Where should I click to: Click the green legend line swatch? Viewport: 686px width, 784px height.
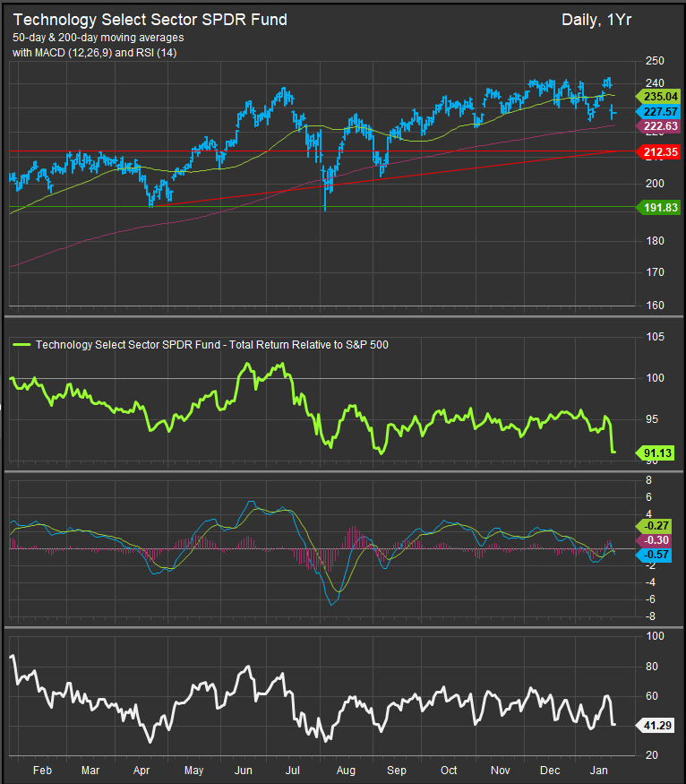[21, 344]
